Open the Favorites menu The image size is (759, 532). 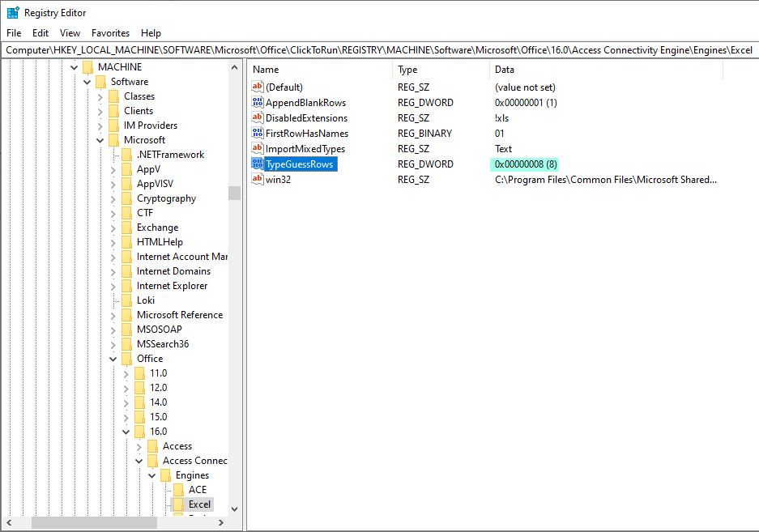pos(109,33)
